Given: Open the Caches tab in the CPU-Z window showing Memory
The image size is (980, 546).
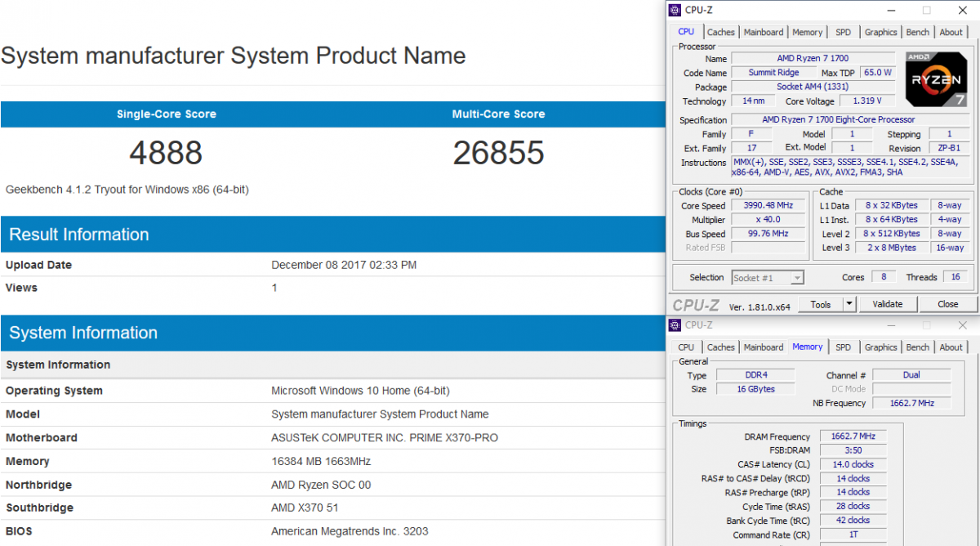Looking at the screenshot, I should 721,347.
